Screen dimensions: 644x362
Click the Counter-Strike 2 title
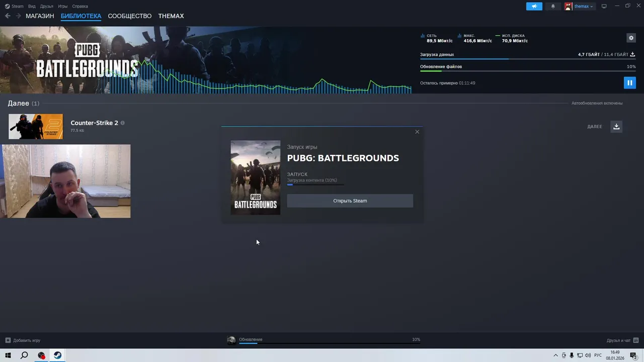coord(94,123)
